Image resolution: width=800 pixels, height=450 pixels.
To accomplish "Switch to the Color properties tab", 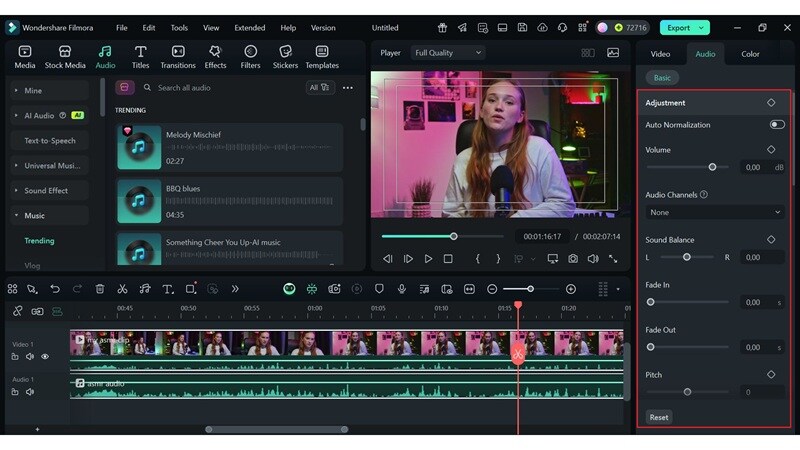I will coord(750,54).
